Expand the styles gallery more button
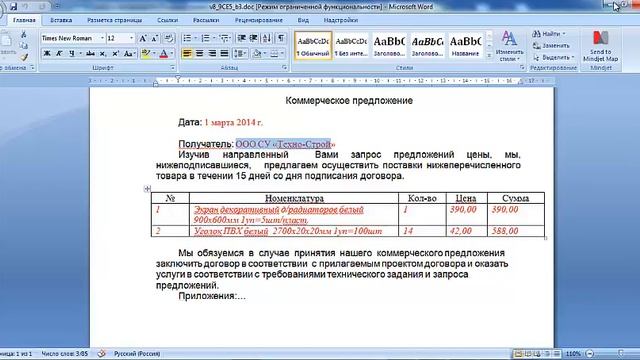The width and height of the screenshot is (640, 360). [x=489, y=56]
